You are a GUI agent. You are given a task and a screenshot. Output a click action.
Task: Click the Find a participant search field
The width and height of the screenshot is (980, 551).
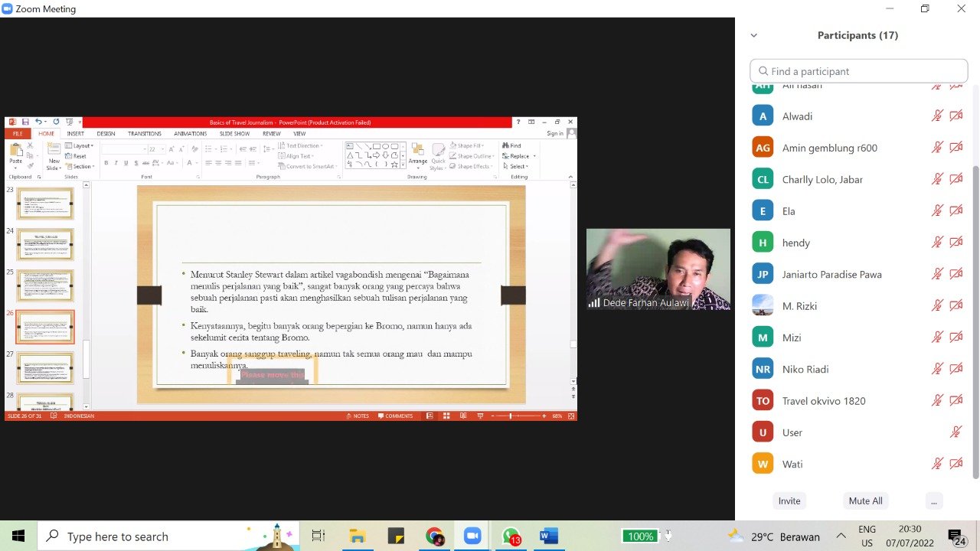tap(859, 71)
